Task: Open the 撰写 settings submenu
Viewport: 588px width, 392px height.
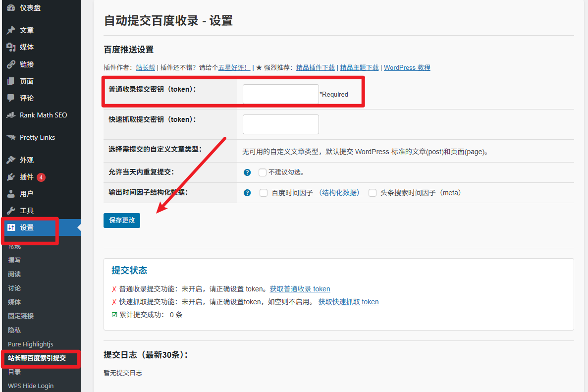Action: (x=14, y=260)
